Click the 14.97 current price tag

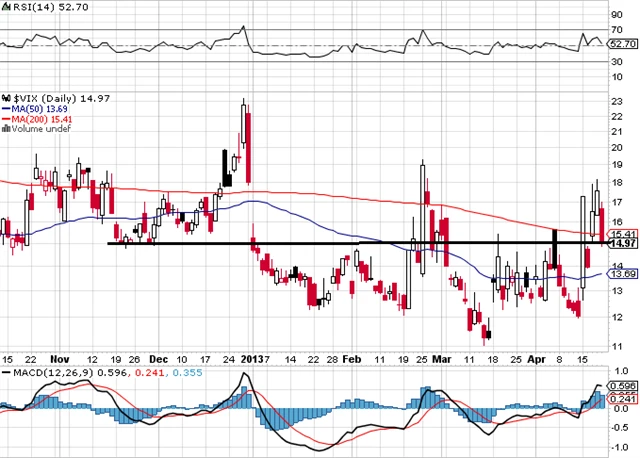622,243
